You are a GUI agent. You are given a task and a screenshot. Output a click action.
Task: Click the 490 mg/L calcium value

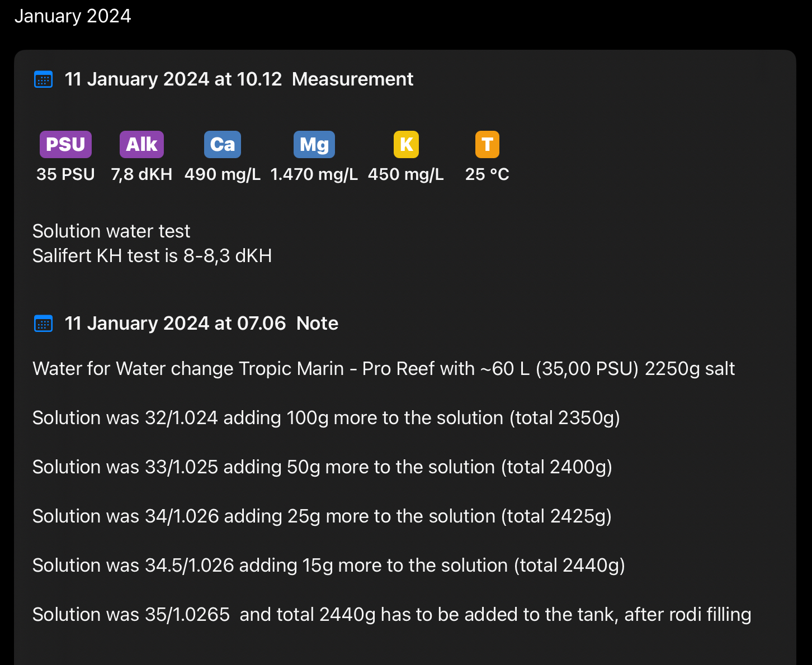click(x=223, y=174)
